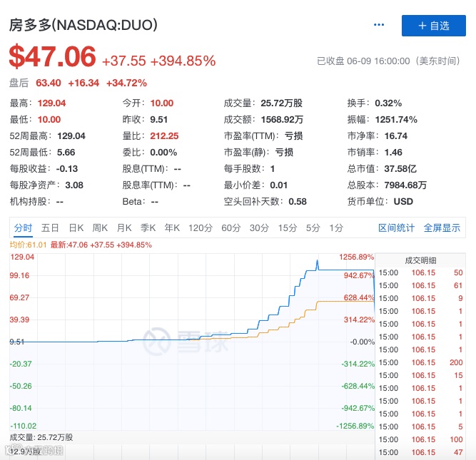Click the closing timestamp 已收盘 06-09 16:00:00
Viewport: 476px width, 460px height.
(363, 61)
